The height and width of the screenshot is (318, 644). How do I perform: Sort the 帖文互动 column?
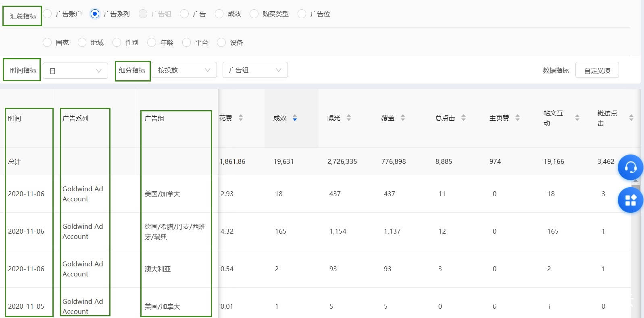point(577,118)
